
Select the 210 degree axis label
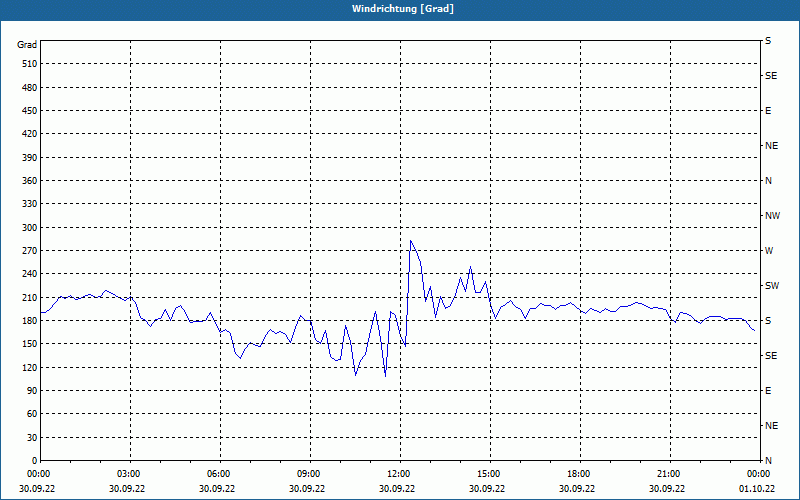click(x=30, y=297)
